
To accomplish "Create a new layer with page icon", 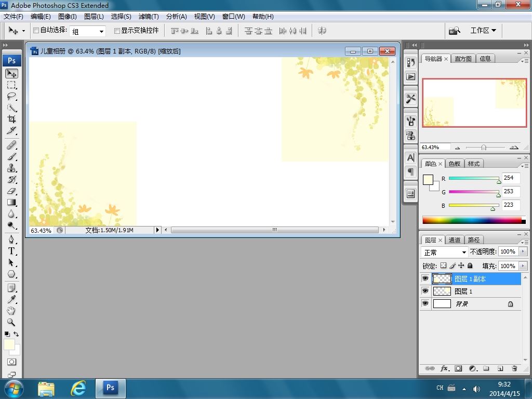I will pyautogui.click(x=500, y=368).
